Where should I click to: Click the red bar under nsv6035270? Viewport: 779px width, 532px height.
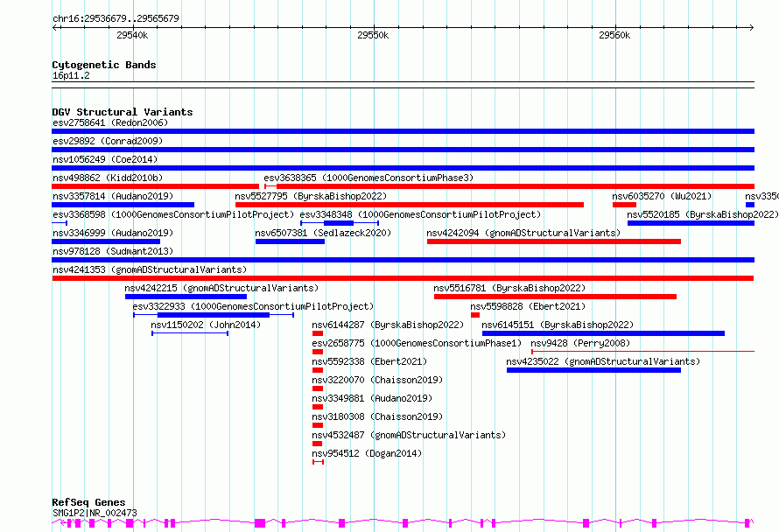(624, 205)
